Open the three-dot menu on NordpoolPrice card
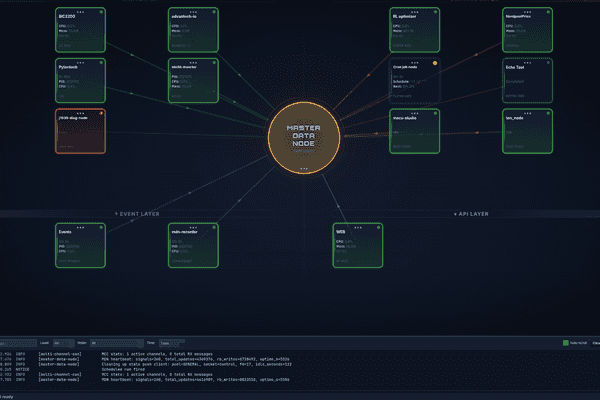Viewport: 600px width, 400px height. [x=527, y=12]
